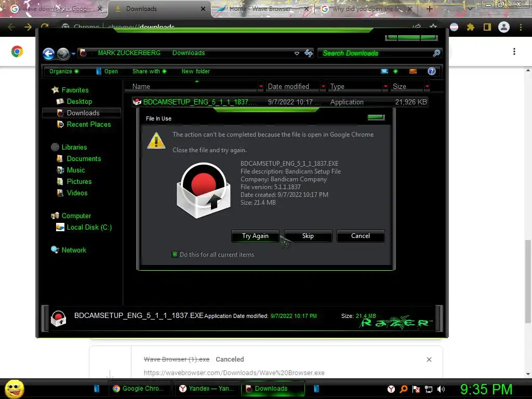Show the preview pane icon
Viewport: 532px width, 399px height.
413,71
